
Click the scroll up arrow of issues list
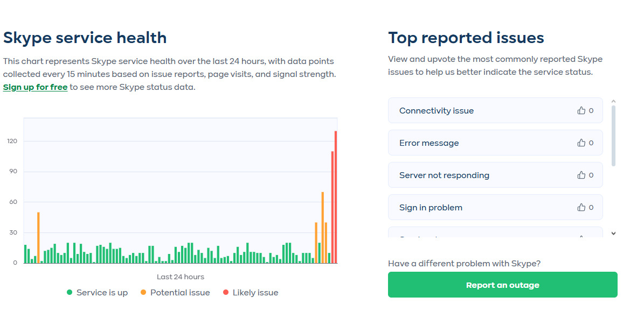[614, 101]
